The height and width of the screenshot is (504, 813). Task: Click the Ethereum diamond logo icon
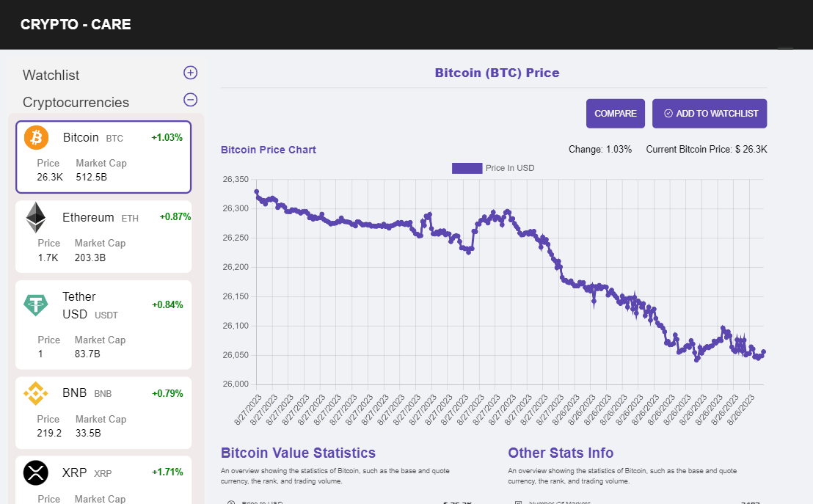(x=35, y=217)
